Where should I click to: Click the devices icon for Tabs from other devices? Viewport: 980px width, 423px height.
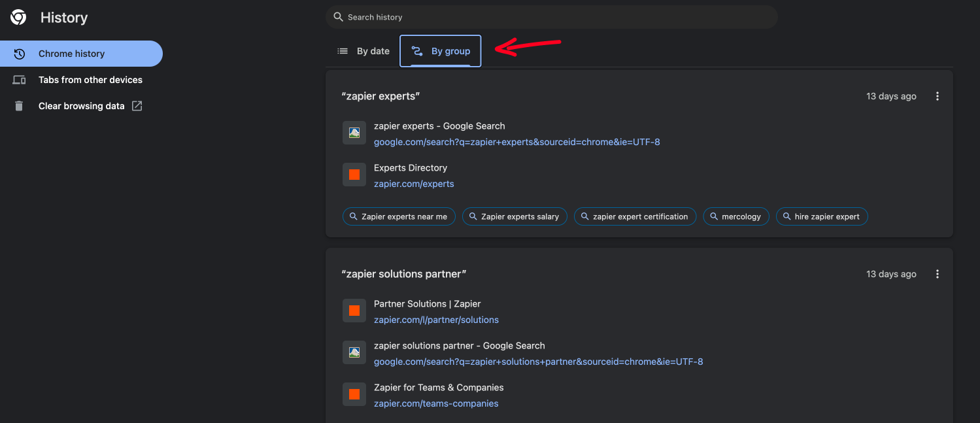click(x=19, y=80)
